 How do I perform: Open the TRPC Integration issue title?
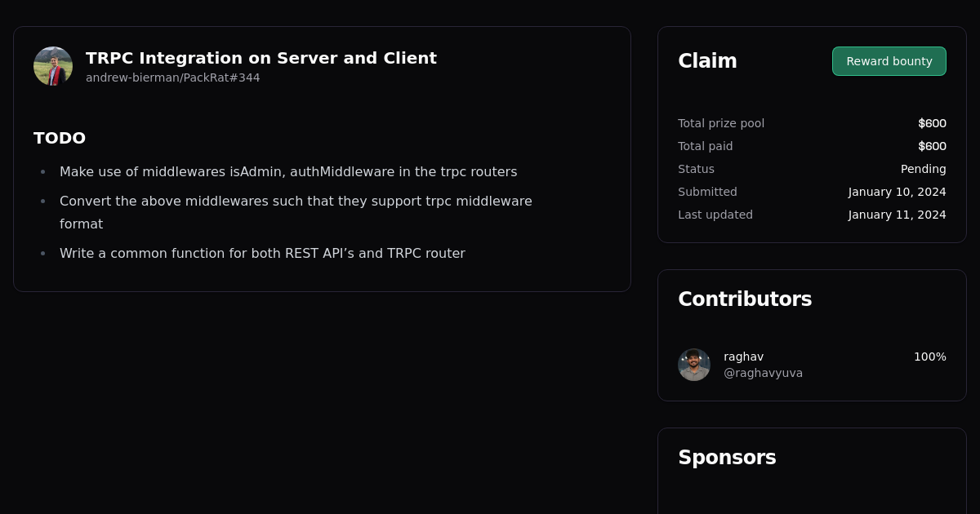click(261, 58)
